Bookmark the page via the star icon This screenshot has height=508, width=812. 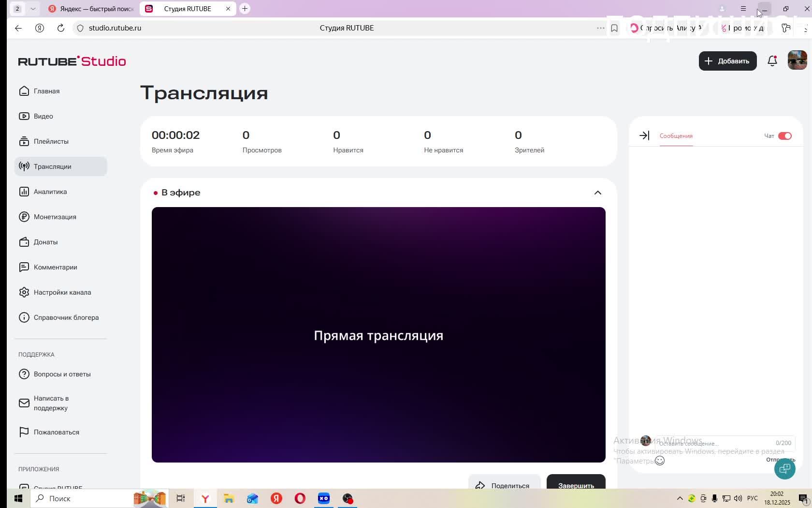[x=614, y=28]
